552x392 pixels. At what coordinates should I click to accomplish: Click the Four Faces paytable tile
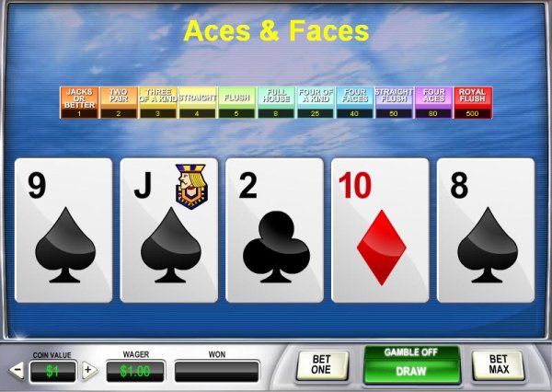point(354,102)
